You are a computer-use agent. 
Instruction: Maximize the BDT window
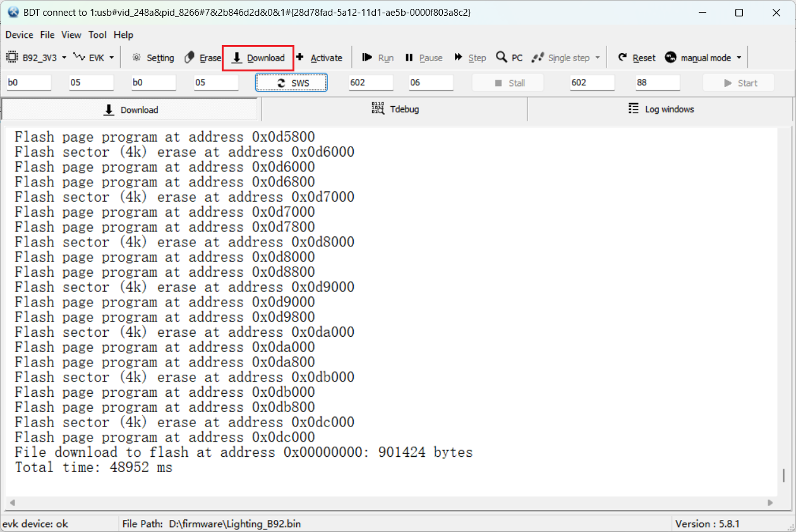739,13
